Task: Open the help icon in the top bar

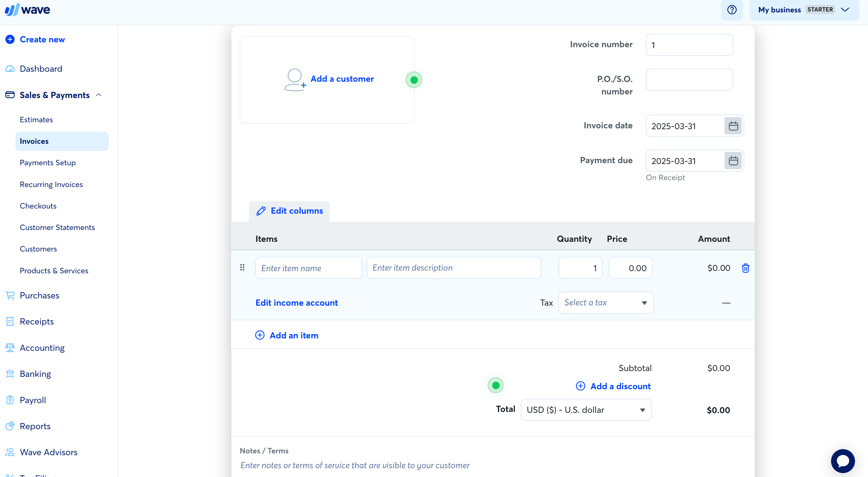Action: (731, 10)
